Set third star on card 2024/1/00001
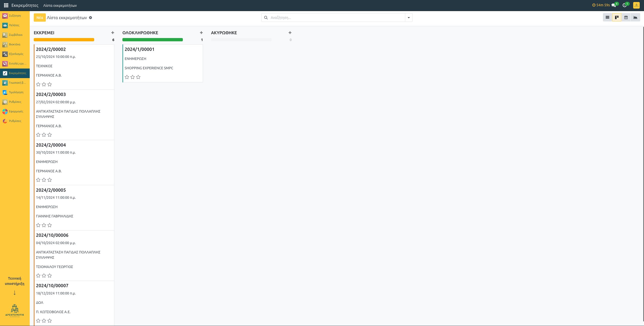 pyautogui.click(x=138, y=77)
